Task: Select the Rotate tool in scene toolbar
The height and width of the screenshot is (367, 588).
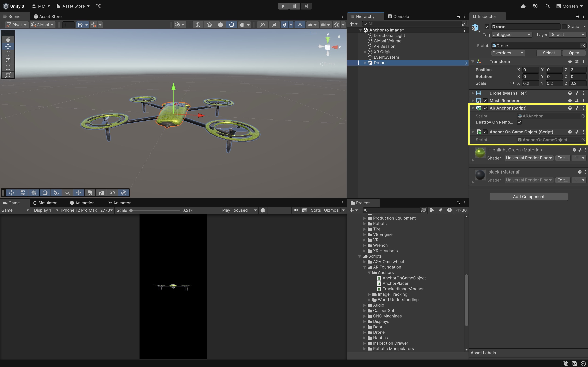Action: [8, 53]
